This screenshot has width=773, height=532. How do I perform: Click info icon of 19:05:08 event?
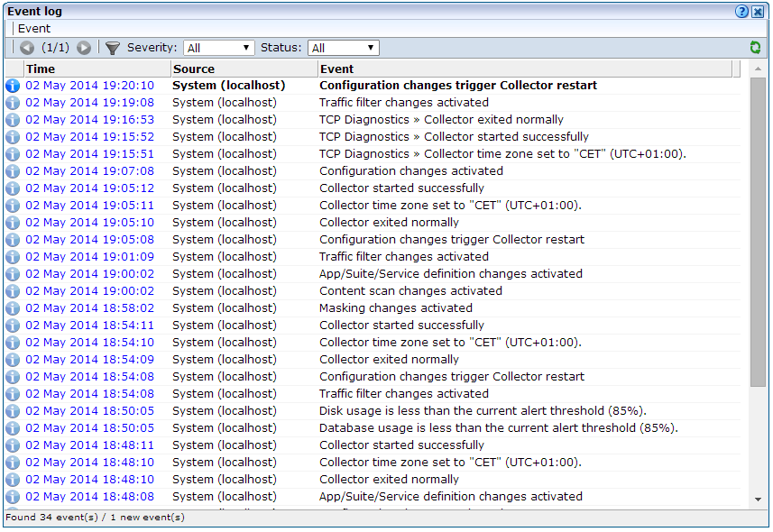(x=13, y=240)
